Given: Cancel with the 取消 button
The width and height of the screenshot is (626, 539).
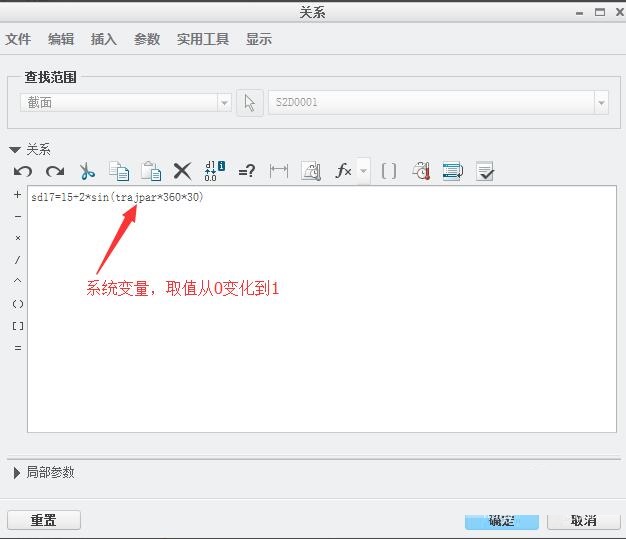Looking at the screenshot, I should [584, 521].
